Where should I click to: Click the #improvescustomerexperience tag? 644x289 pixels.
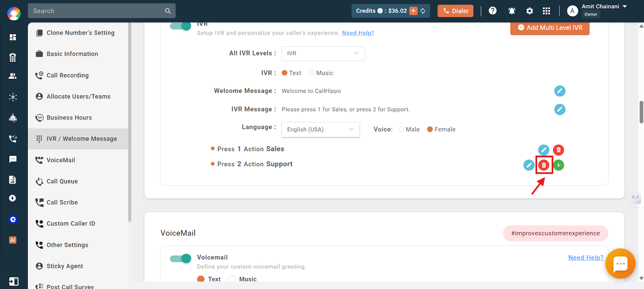555,233
